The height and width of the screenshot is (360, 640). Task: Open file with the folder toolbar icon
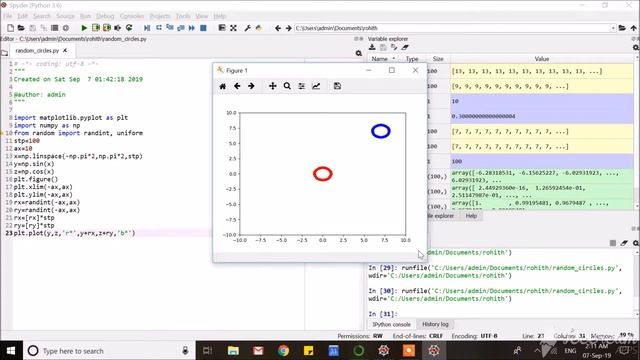coord(21,28)
